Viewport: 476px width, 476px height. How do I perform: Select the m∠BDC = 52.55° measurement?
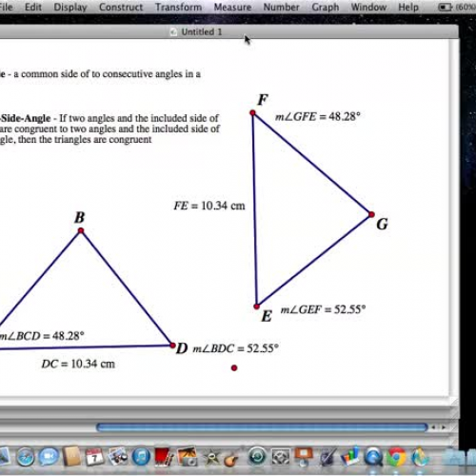click(236, 348)
